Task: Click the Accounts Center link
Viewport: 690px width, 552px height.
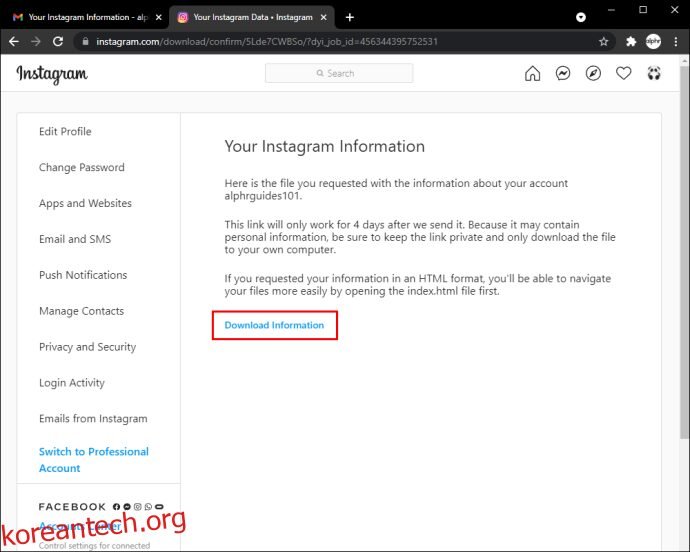Action: tap(80, 526)
